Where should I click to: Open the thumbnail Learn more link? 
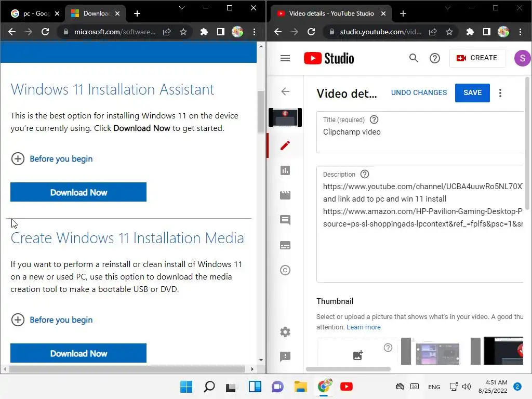(363, 327)
